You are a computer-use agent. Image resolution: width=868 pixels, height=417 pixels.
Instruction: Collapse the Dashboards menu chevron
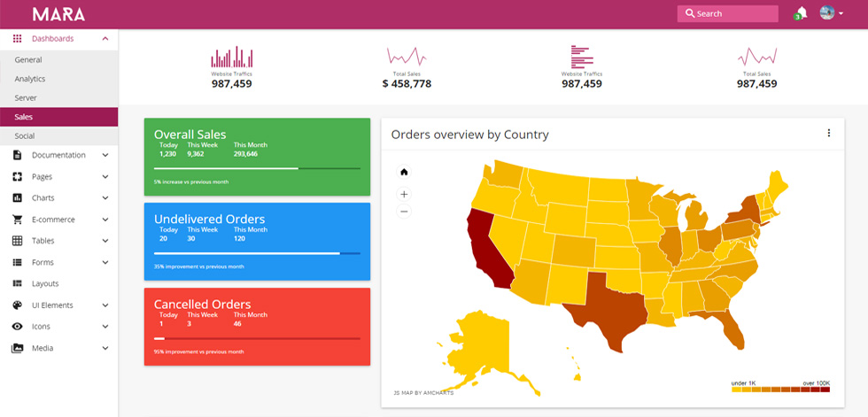[105, 39]
